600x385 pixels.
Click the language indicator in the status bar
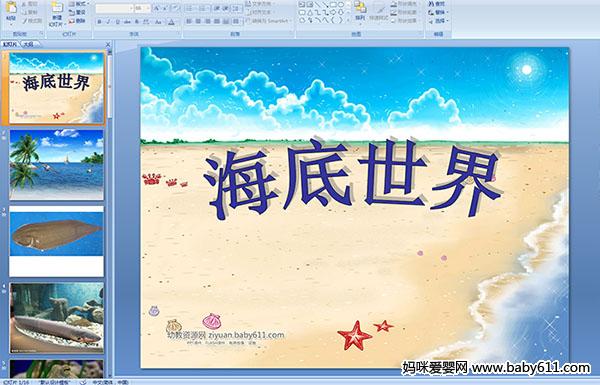click(110, 382)
